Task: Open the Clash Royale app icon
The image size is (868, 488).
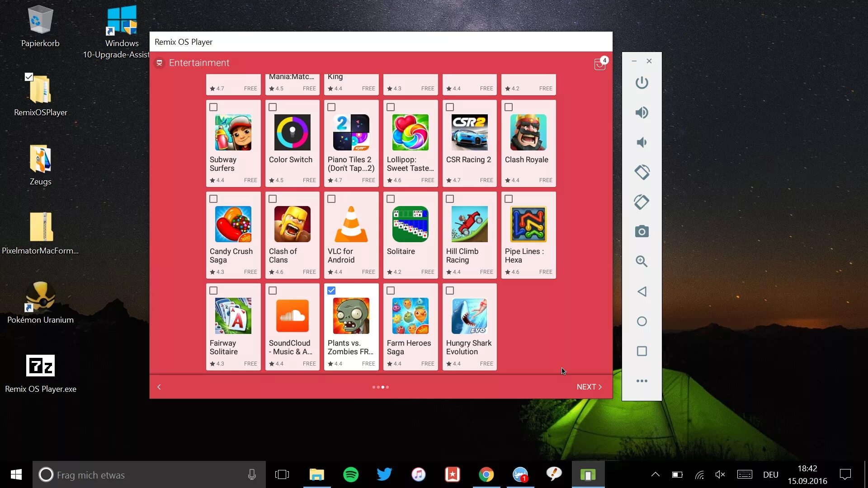Action: [x=528, y=132]
